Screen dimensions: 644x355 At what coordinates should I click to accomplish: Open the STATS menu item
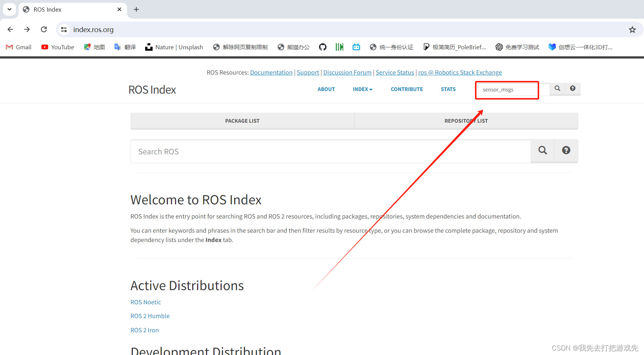tap(448, 89)
